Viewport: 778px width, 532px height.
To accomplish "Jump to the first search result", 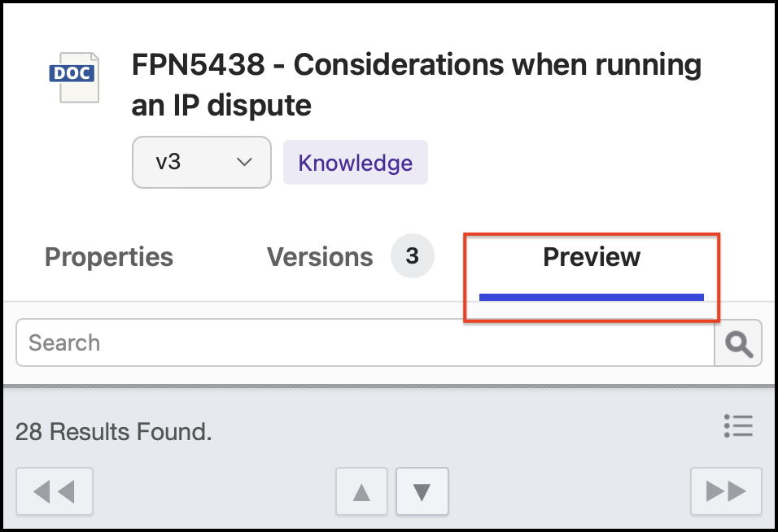I will click(55, 491).
